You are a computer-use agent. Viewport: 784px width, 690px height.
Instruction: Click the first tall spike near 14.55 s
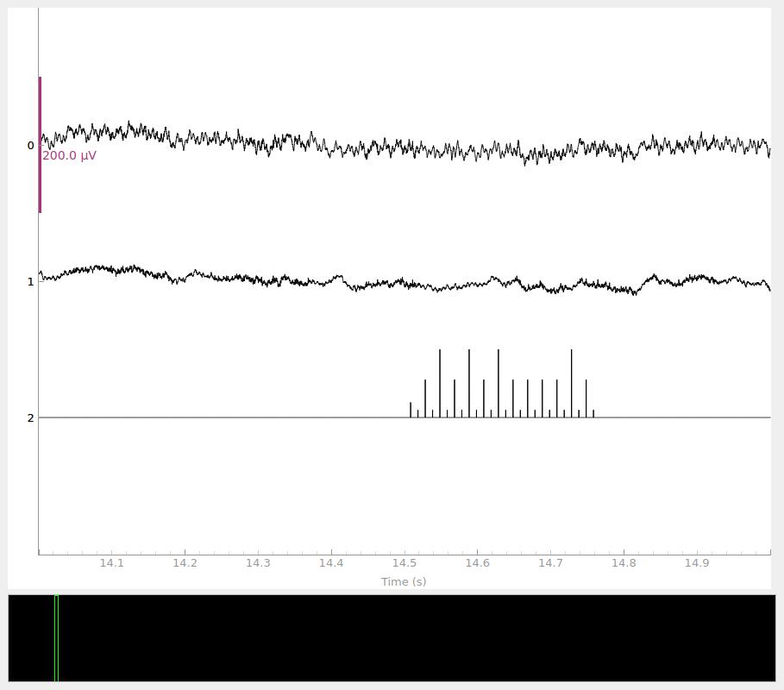[440, 379]
